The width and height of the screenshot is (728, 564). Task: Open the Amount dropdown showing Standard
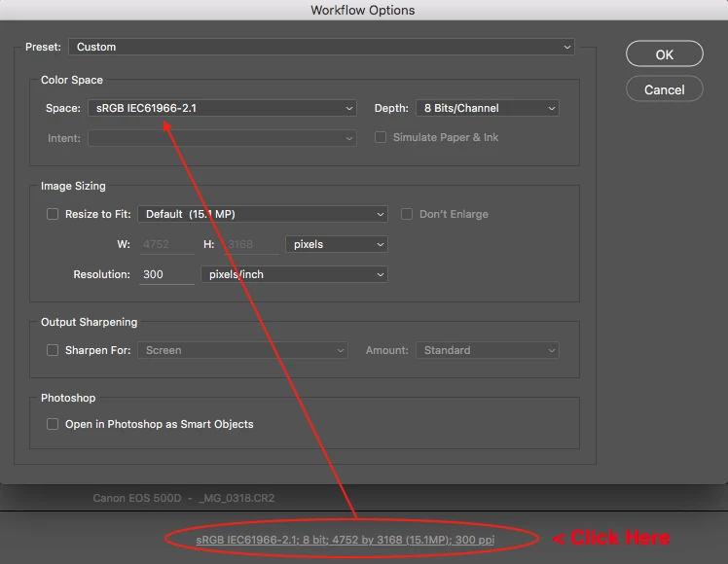[x=487, y=350]
